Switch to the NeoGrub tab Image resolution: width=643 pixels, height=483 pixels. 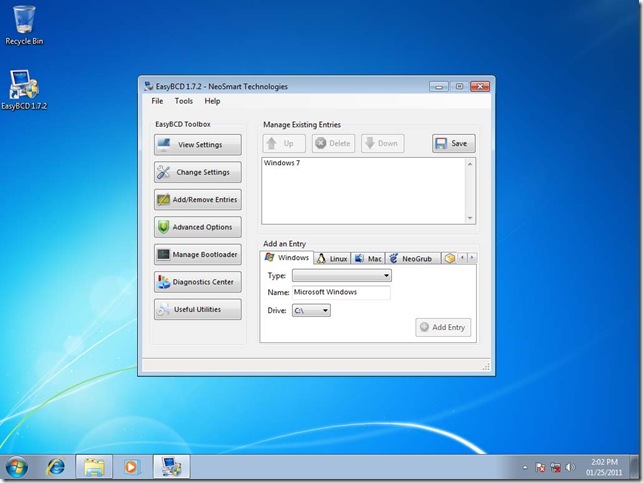413,259
